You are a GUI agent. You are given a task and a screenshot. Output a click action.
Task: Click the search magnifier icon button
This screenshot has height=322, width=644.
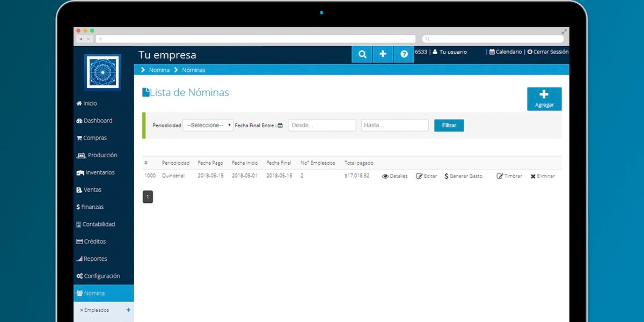(x=362, y=54)
